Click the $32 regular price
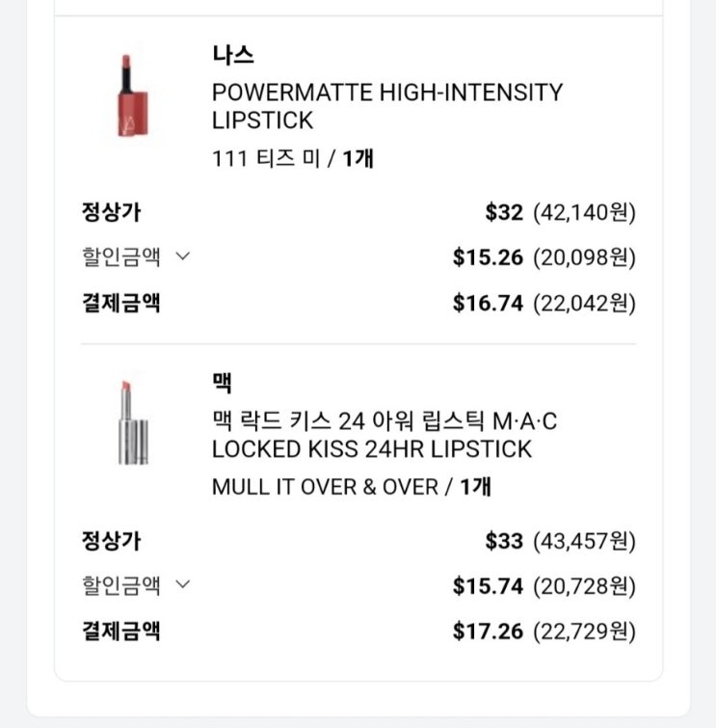The image size is (716, 728). point(504,212)
